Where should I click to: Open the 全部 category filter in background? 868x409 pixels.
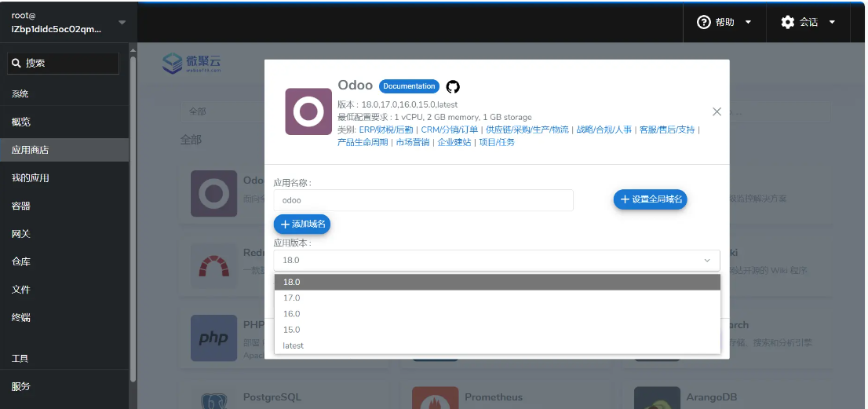pyautogui.click(x=221, y=111)
